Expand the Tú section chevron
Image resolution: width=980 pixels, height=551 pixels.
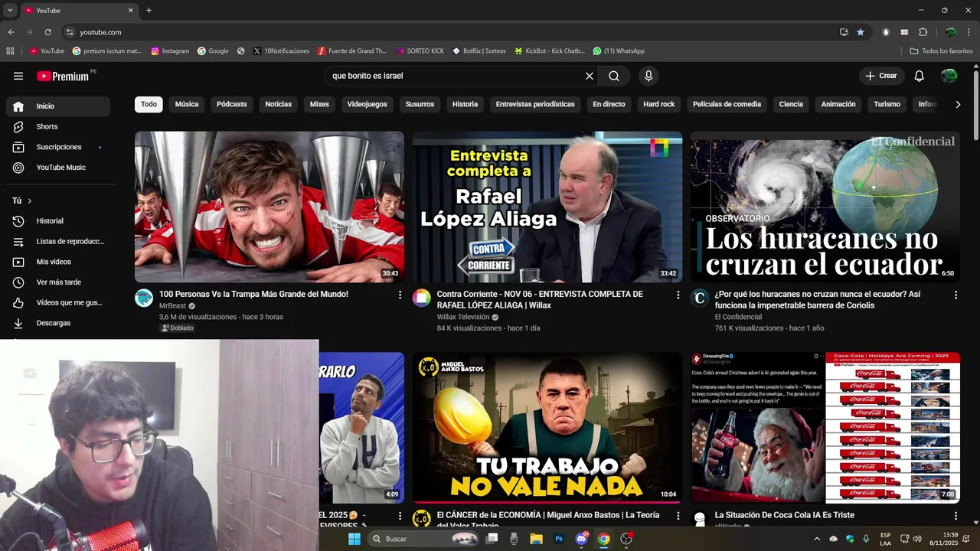[30, 201]
